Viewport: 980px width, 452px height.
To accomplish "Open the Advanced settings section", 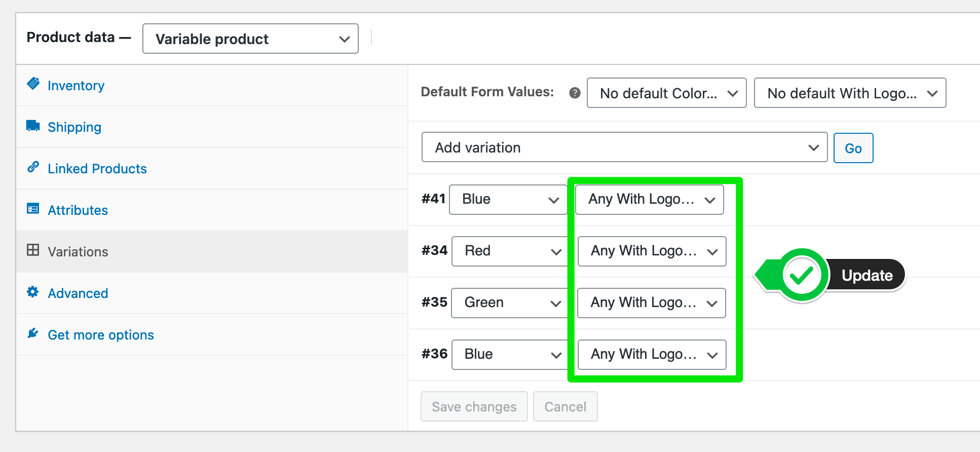I will pos(78,293).
